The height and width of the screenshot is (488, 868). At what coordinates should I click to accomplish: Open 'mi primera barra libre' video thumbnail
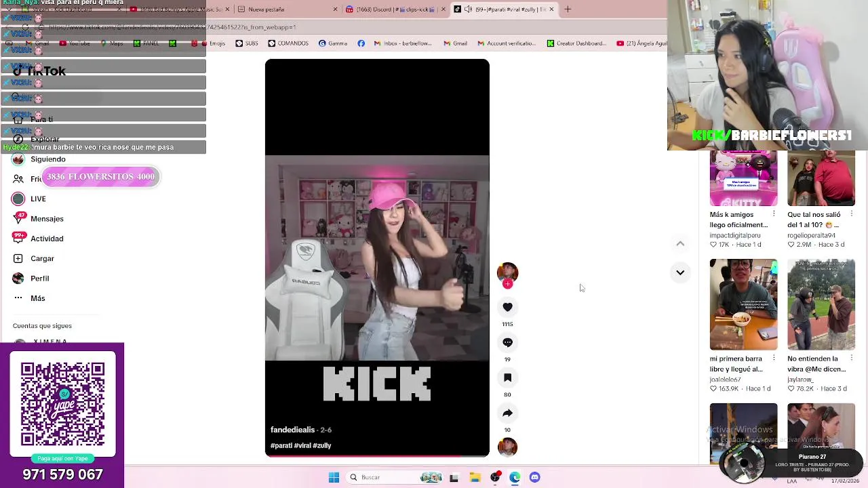coord(743,304)
